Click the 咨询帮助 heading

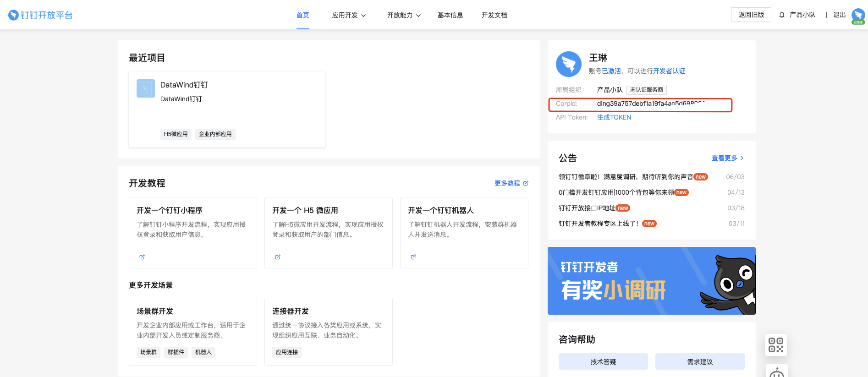[577, 339]
